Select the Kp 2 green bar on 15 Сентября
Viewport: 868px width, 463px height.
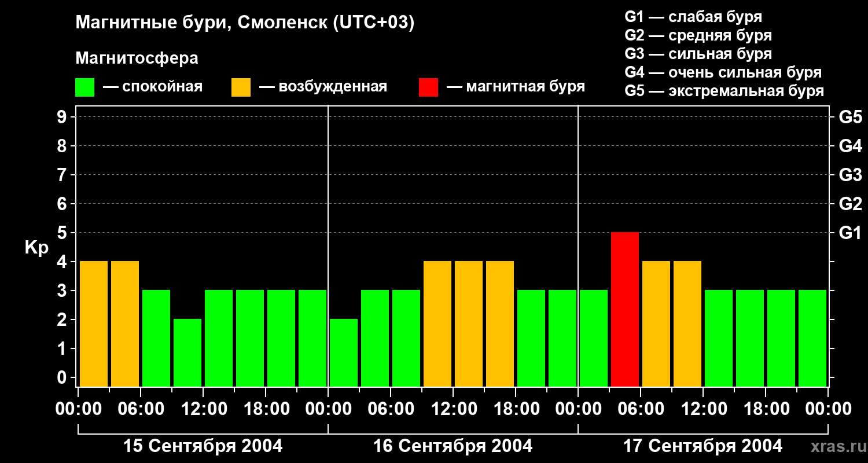pyautogui.click(x=187, y=352)
